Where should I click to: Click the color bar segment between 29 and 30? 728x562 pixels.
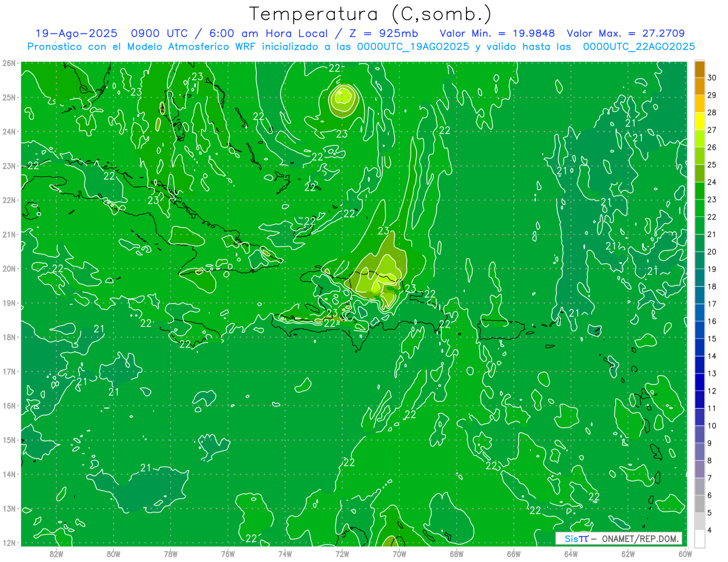click(x=699, y=86)
